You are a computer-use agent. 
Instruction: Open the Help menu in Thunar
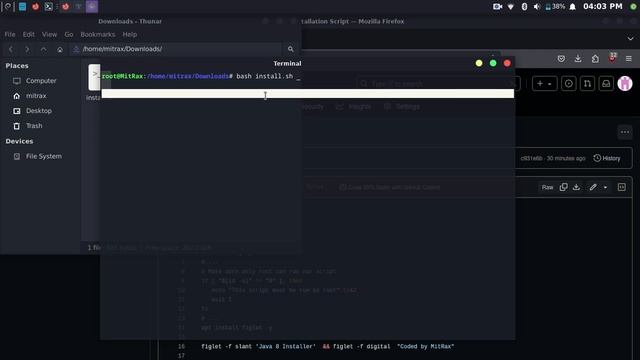[130, 34]
